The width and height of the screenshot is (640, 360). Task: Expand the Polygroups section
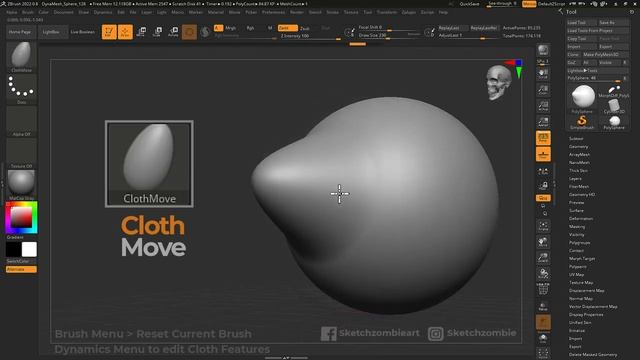(x=579, y=242)
